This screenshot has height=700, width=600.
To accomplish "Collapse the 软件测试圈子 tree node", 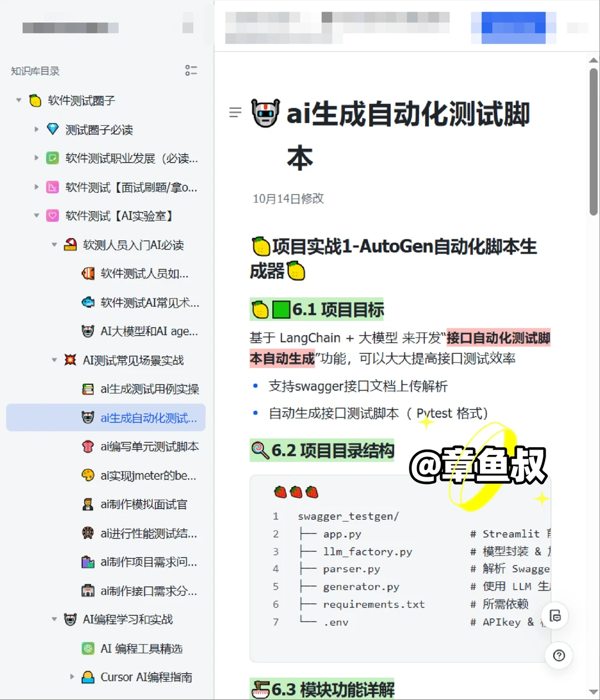I will click(x=17, y=101).
